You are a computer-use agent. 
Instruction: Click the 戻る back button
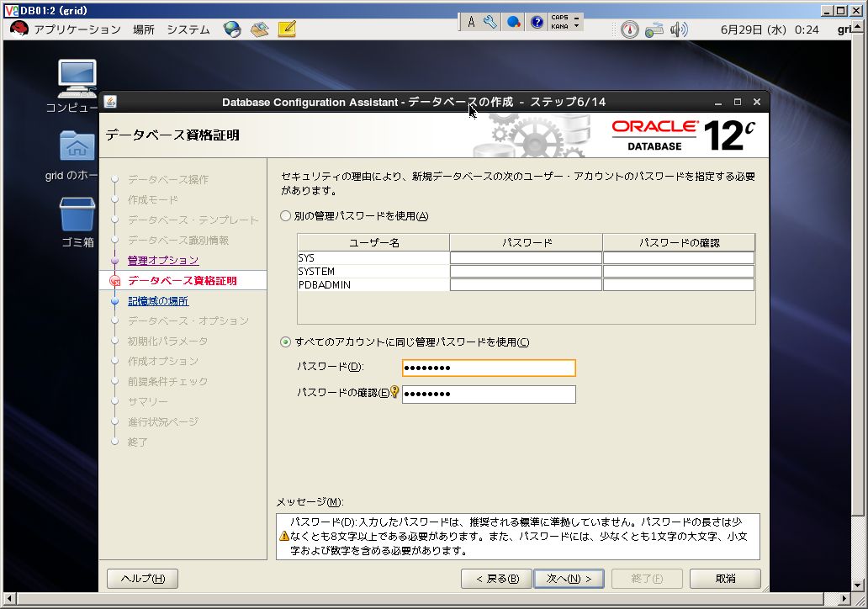click(x=496, y=579)
